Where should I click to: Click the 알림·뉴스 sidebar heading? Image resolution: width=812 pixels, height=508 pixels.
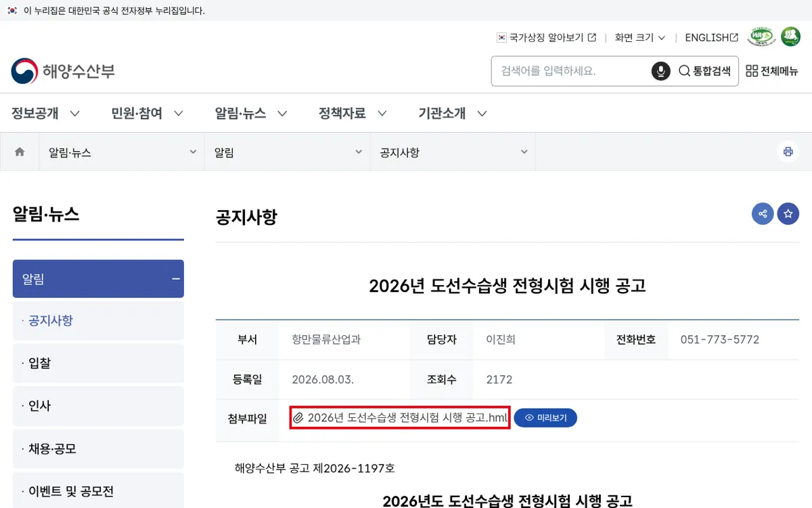(46, 215)
